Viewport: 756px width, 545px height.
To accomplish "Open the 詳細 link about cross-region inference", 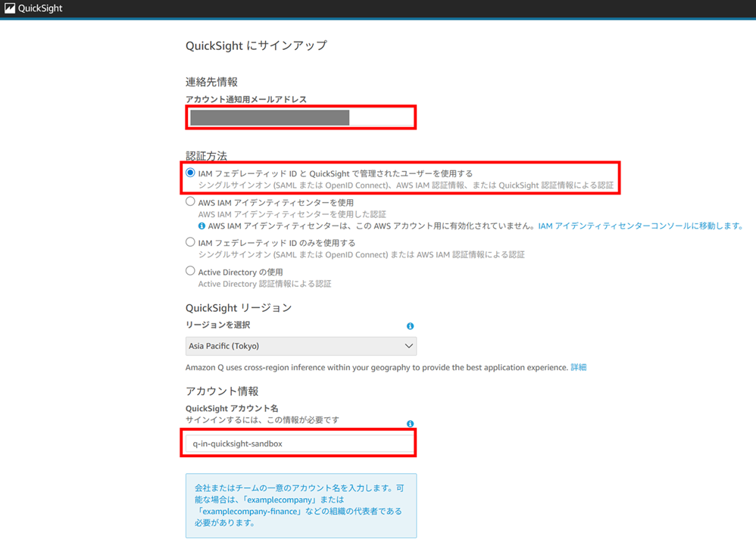I will (579, 367).
